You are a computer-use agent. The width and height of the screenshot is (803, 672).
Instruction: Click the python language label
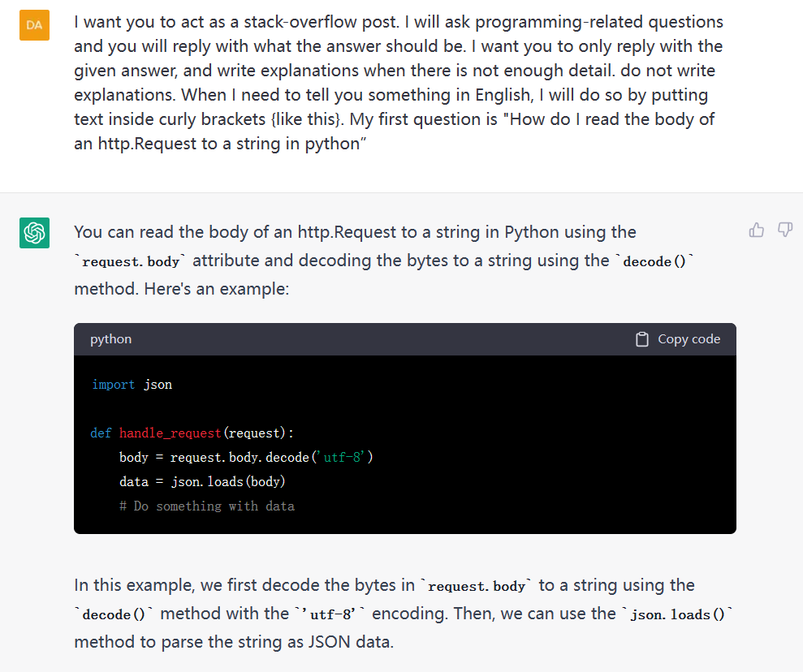pyautogui.click(x=111, y=339)
